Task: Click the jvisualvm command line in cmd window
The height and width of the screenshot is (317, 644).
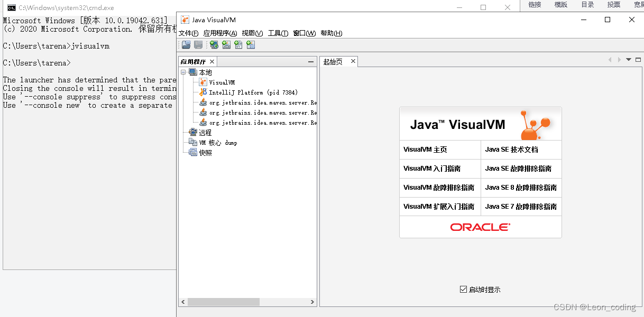Action: click(56, 46)
